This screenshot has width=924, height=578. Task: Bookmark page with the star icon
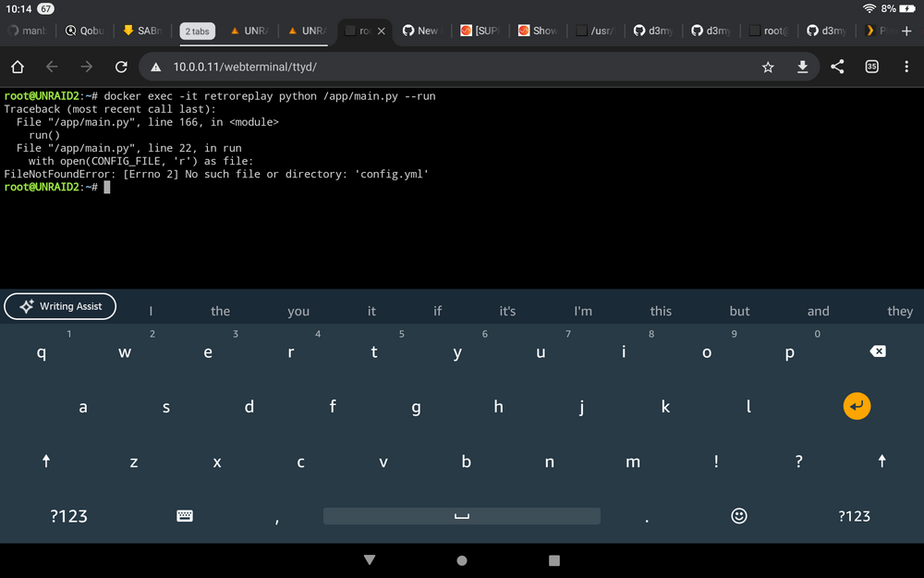click(x=768, y=68)
